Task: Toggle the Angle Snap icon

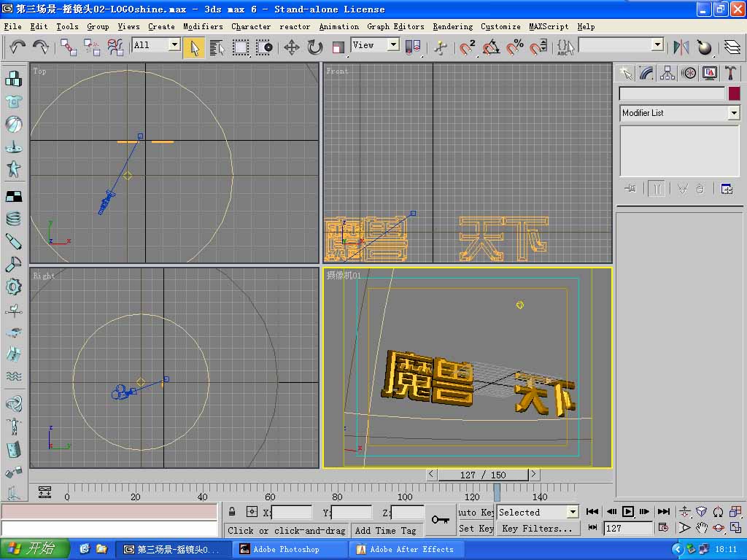Action: click(491, 47)
